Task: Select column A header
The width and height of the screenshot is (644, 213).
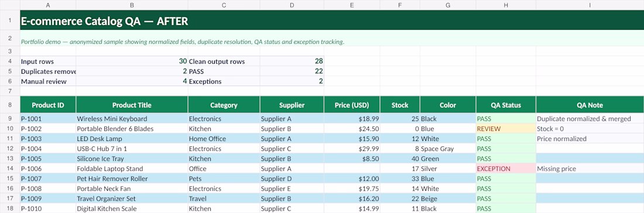Action: click(48, 5)
